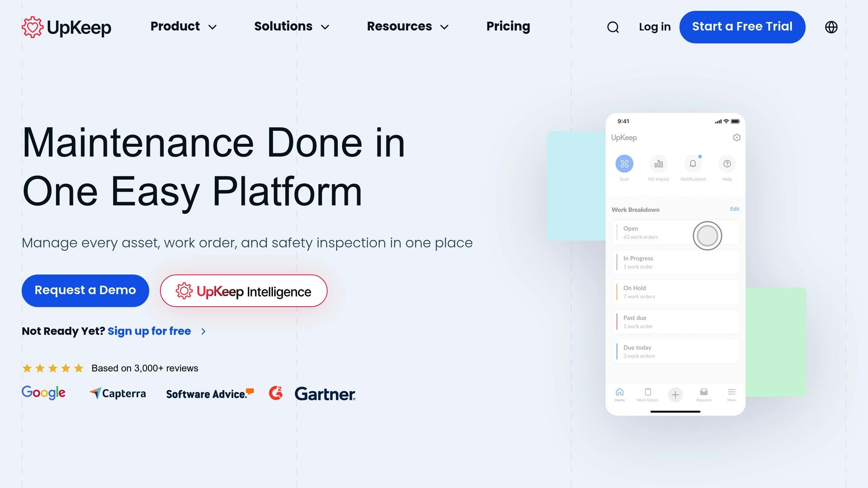Select the Work Orders tab in phone

648,394
